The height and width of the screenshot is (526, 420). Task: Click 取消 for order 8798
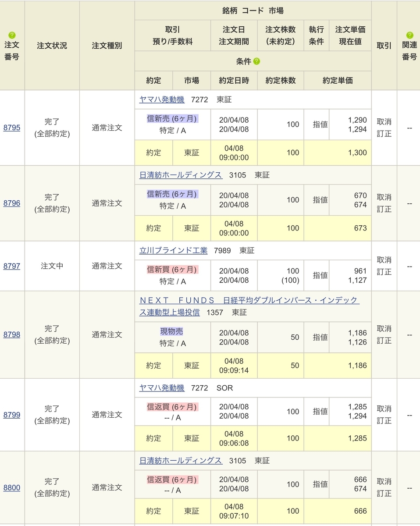(384, 328)
